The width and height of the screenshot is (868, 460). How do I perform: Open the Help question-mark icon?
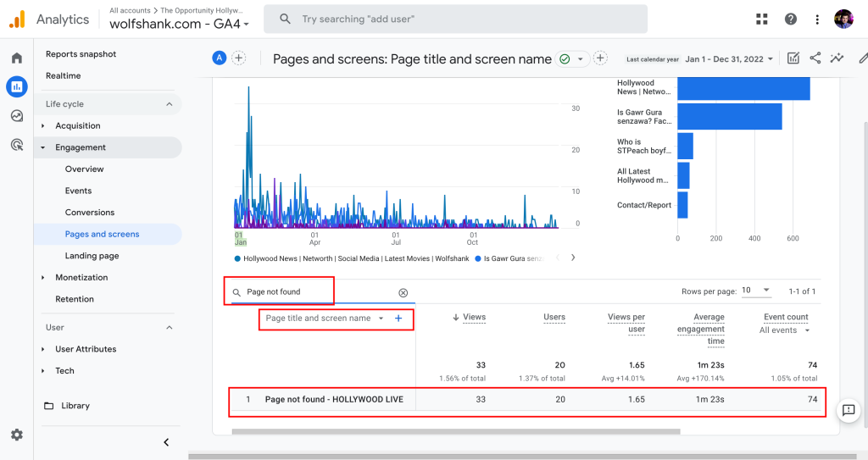pos(791,19)
